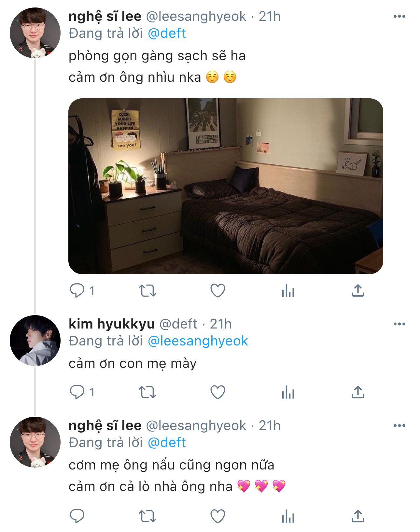
Task: View analytics of the last tweet
Action: 288,516
